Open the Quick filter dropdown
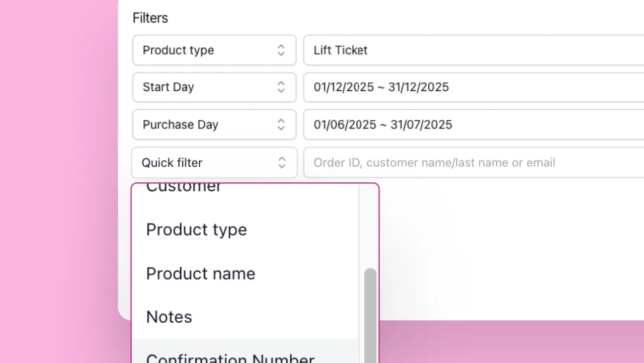The width and height of the screenshot is (644, 363). [x=214, y=163]
